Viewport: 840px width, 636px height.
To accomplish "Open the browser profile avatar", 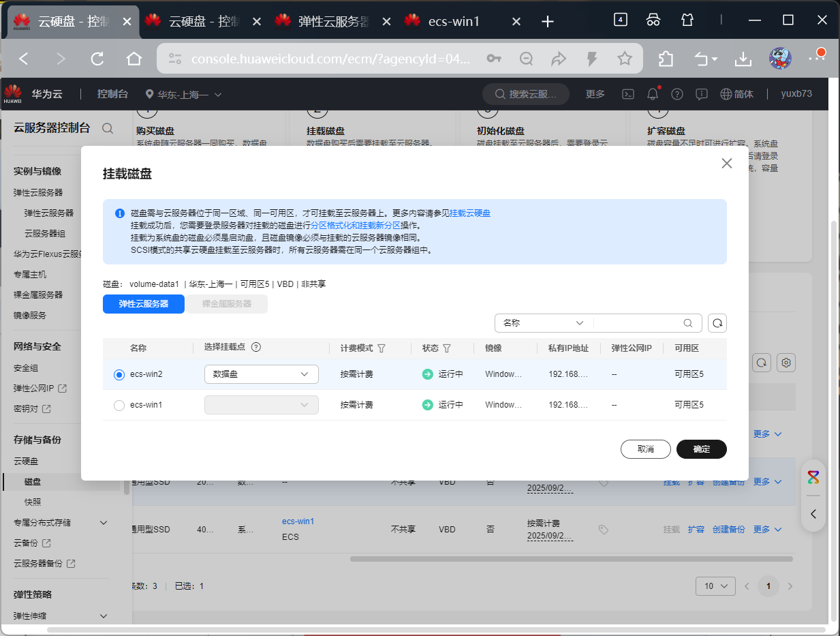I will pos(780,59).
